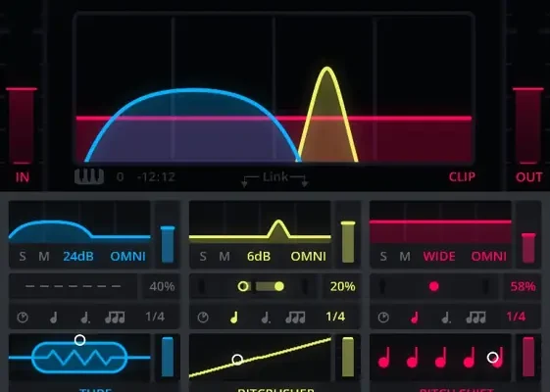550x392 pixels.
Task: Choose triplet icon in yellow band
Action: coord(295,318)
